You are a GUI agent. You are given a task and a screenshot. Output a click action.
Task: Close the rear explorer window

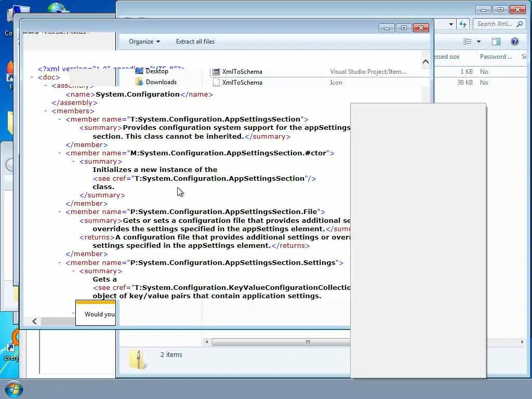click(518, 10)
